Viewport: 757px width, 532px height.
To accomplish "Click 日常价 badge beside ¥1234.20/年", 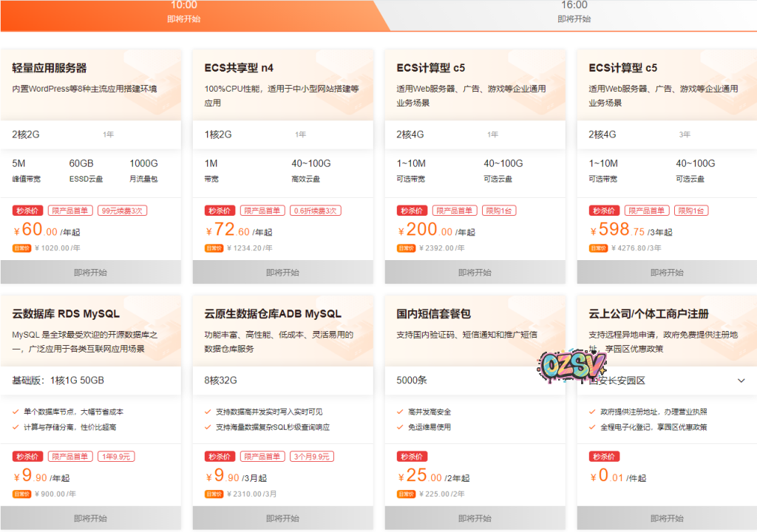I will [214, 248].
